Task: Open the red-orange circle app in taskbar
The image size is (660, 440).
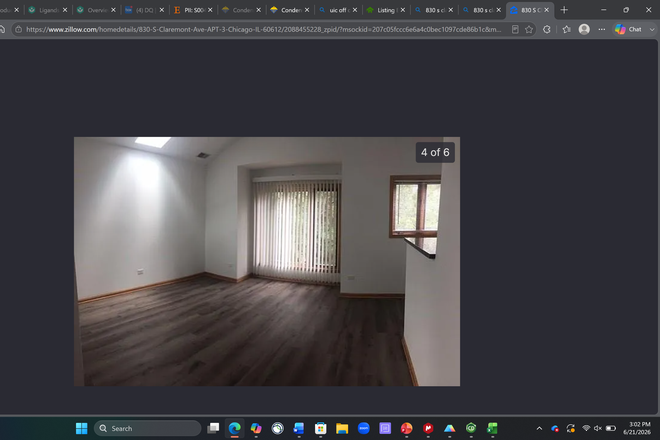Action: pos(407,428)
